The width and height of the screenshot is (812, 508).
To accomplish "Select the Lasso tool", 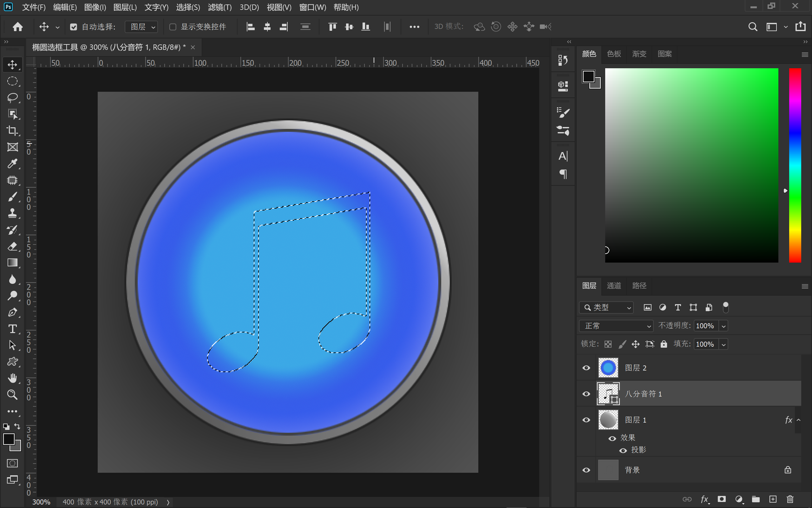I will [12, 97].
